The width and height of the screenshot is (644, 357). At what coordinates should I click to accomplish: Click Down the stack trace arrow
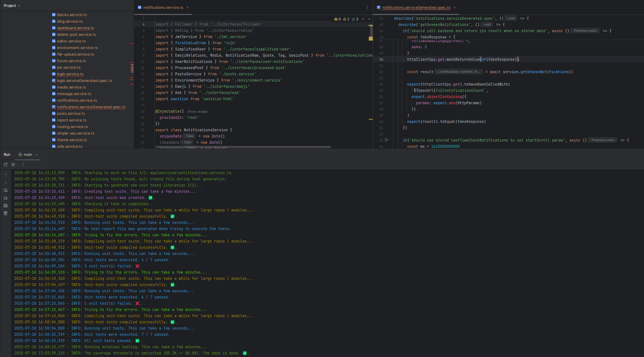coord(5,182)
